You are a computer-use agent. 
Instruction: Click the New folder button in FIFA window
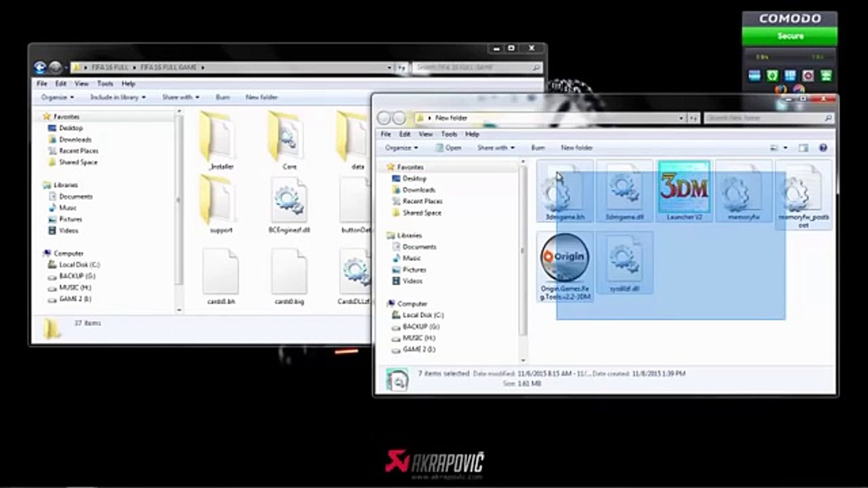pos(261,97)
